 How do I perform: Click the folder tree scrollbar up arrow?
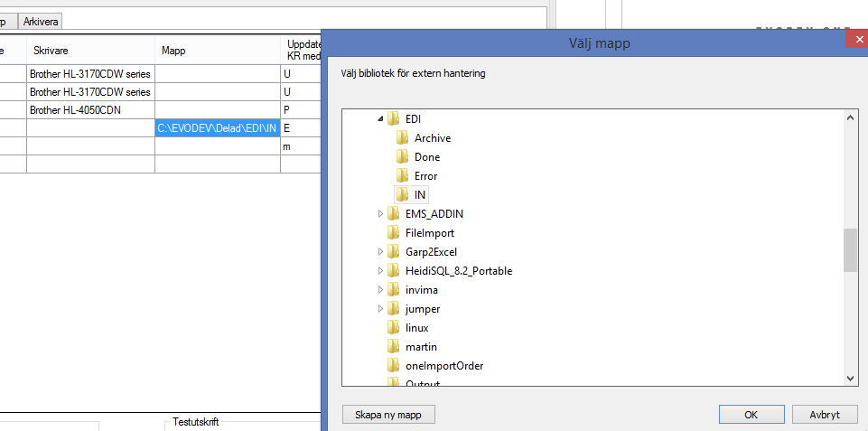click(x=850, y=117)
